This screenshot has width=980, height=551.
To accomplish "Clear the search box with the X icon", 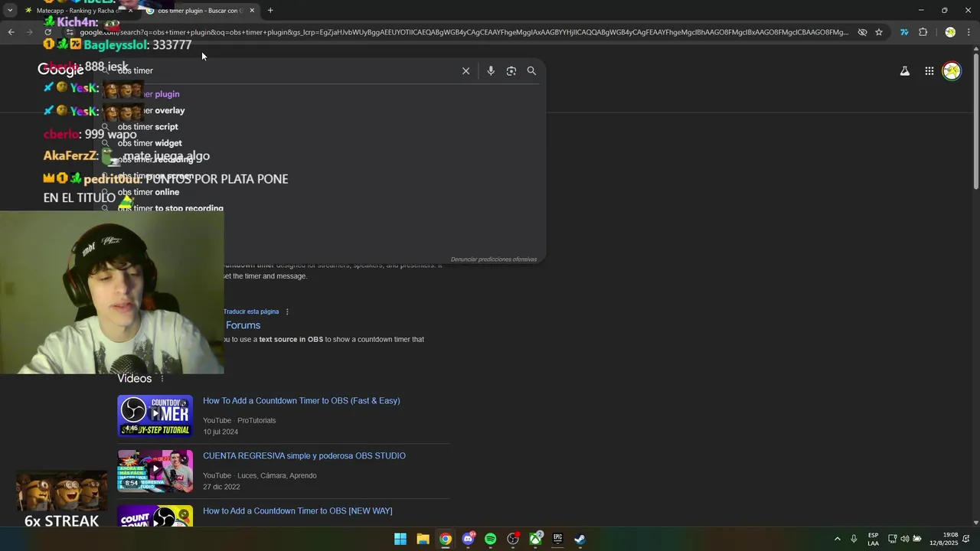I will pos(465,70).
